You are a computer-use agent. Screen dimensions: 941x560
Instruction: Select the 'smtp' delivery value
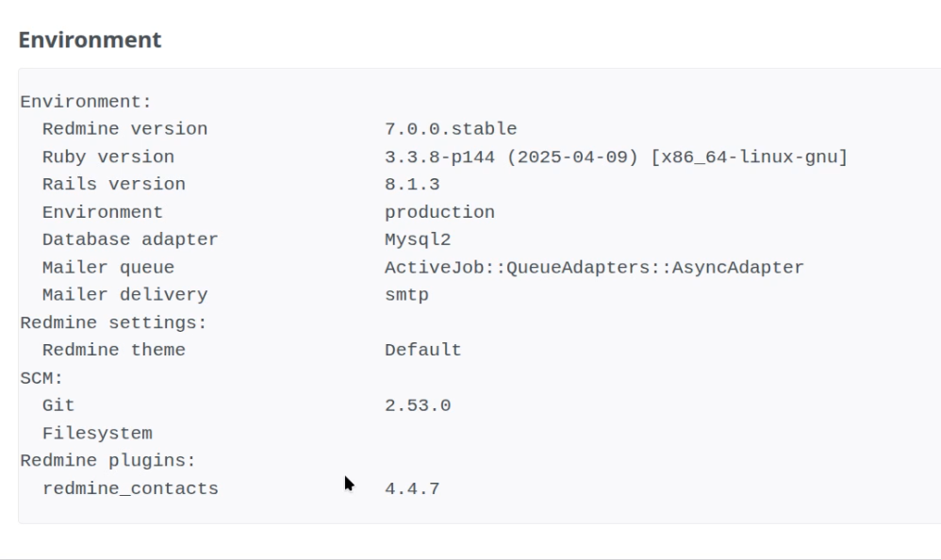tap(407, 295)
